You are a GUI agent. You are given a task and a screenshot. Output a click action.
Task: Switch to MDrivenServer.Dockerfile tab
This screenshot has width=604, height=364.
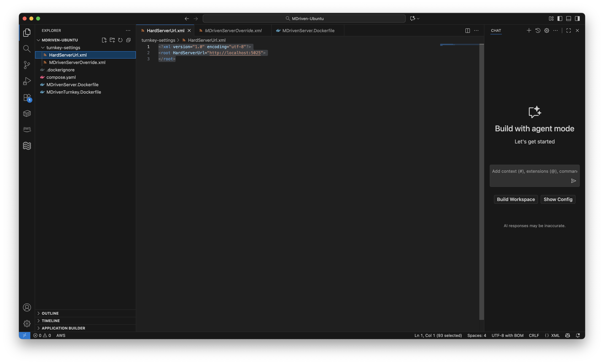coord(308,31)
